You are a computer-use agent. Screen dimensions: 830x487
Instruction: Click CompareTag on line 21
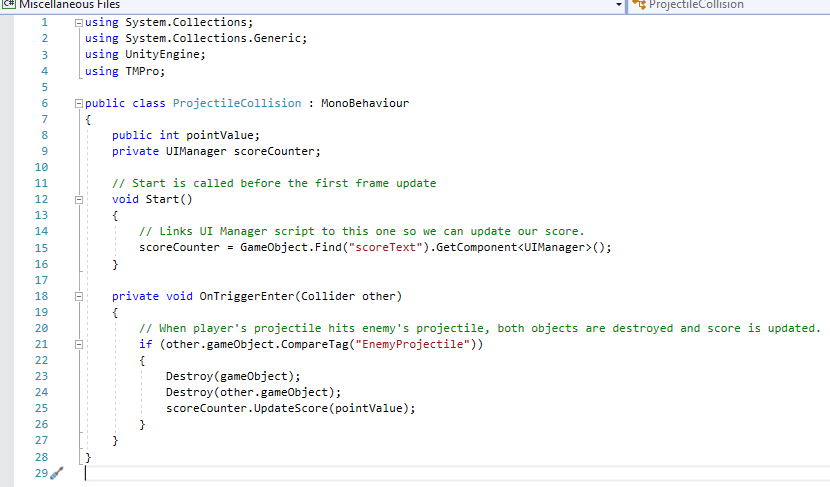click(314, 344)
